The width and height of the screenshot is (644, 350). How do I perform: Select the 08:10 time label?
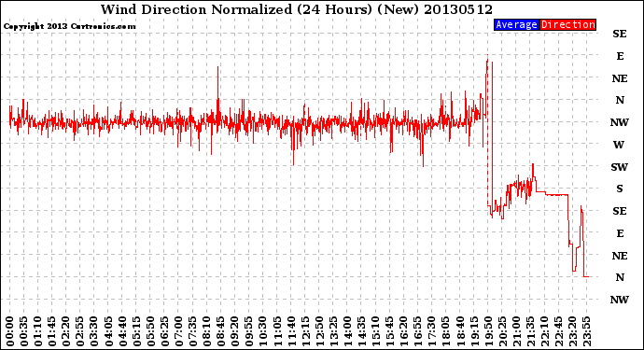click(x=206, y=331)
